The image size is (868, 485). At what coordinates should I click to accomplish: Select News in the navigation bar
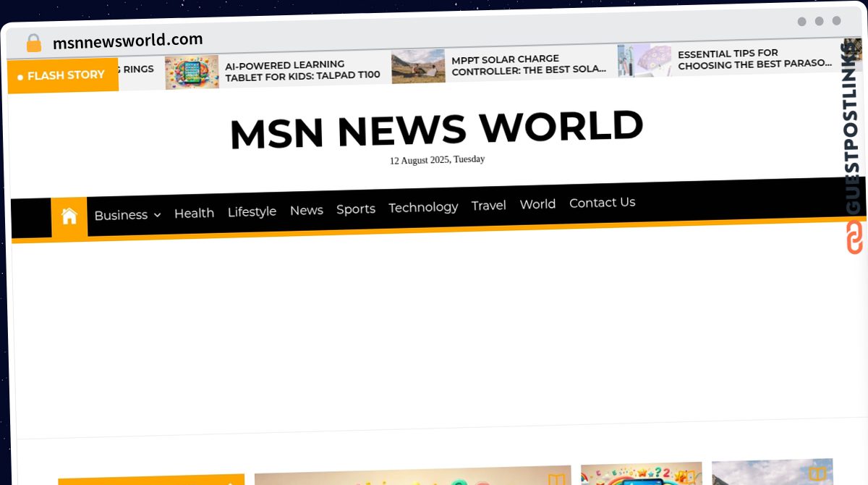pyautogui.click(x=306, y=210)
